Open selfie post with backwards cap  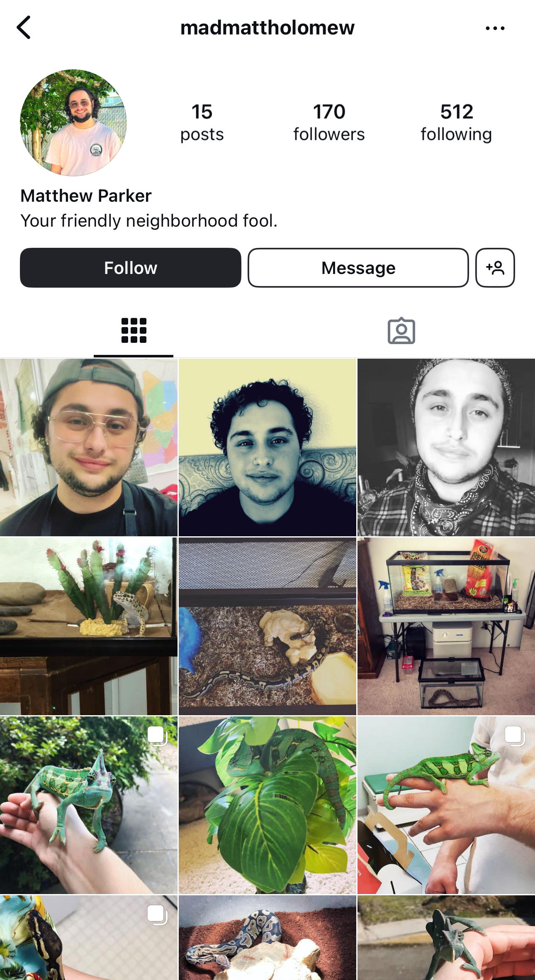[x=89, y=447]
